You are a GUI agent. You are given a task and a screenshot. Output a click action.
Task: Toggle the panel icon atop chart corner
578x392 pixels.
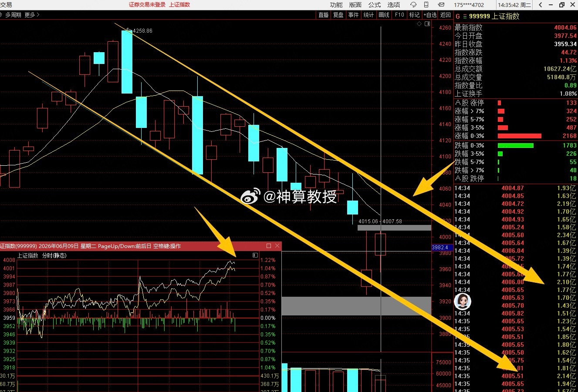[427, 24]
